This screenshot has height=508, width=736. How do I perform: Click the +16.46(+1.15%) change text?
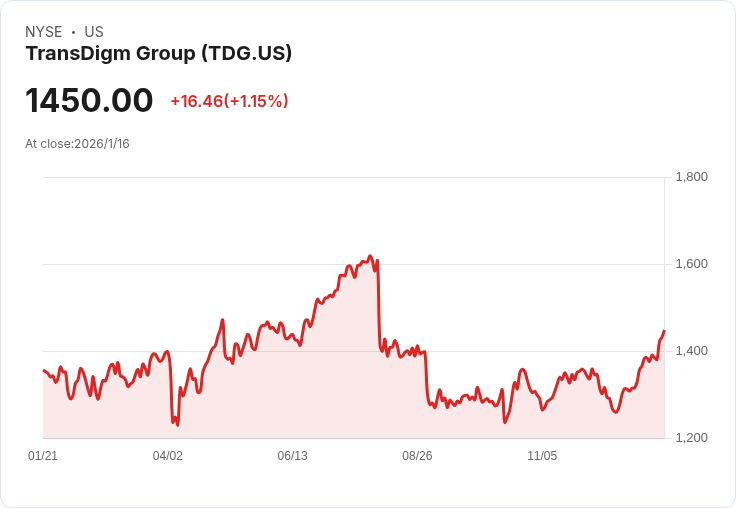pos(229,101)
